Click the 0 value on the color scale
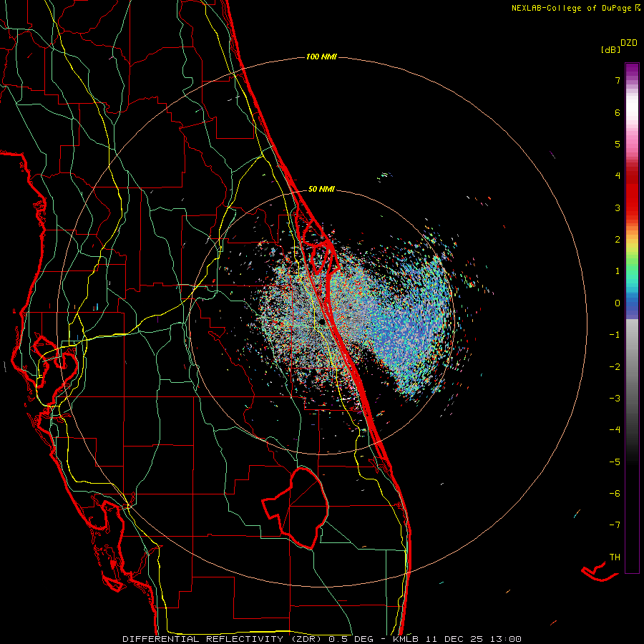This screenshot has width=644, height=644. [618, 303]
